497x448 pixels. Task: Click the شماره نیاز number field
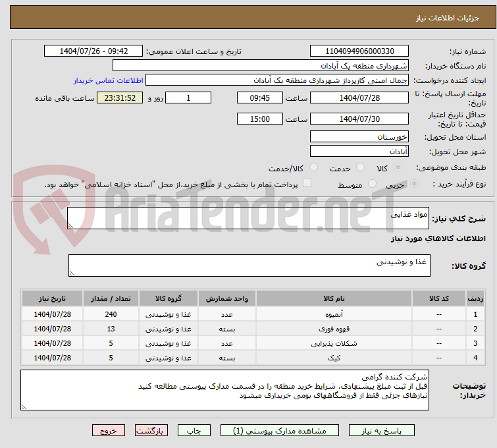click(x=359, y=51)
